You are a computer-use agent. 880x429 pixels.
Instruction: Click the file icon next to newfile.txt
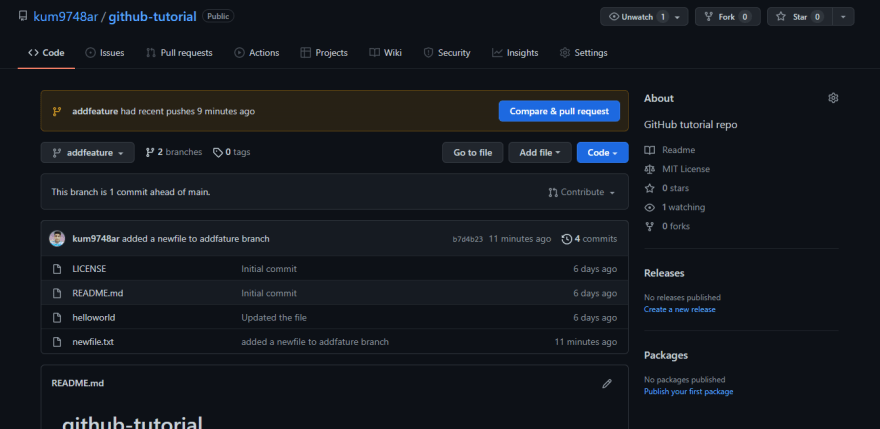tap(57, 341)
